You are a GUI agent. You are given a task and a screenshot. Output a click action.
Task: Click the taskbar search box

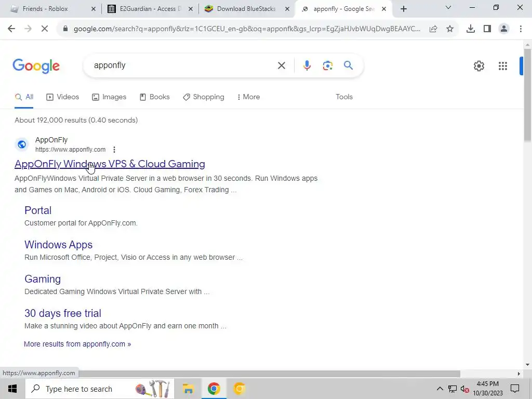tap(100, 389)
